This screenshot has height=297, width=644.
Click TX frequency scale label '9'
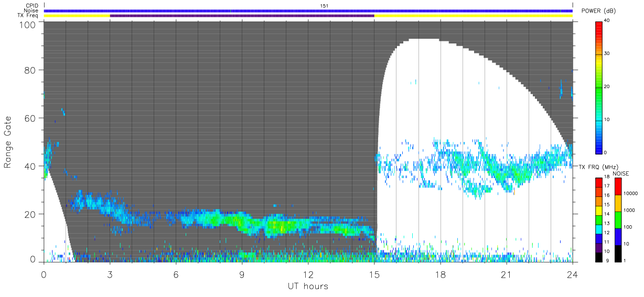(x=606, y=260)
